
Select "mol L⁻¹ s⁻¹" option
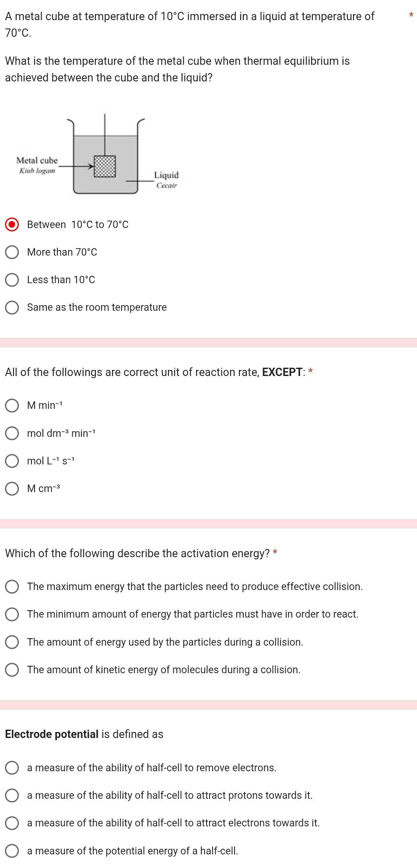coord(12,461)
